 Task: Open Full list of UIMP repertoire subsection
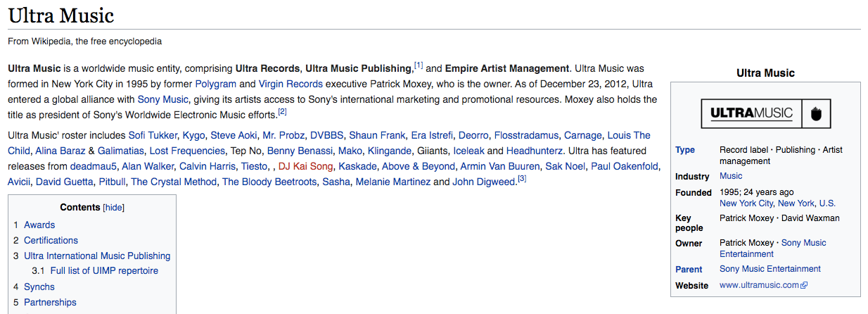coord(104,270)
